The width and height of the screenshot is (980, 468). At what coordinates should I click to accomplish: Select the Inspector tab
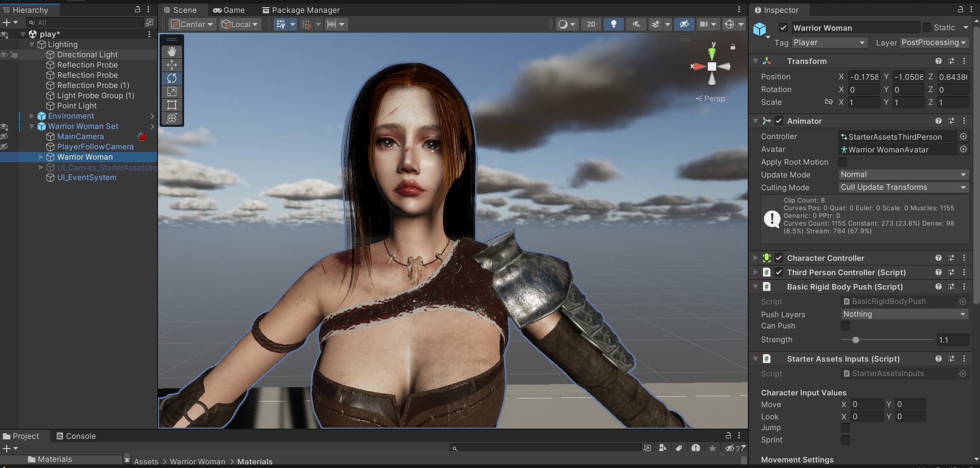776,10
